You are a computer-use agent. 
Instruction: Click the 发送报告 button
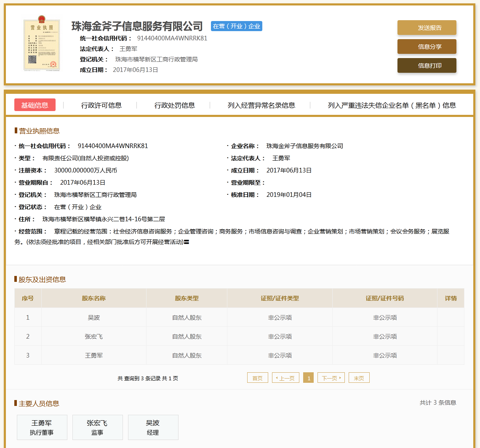427,28
